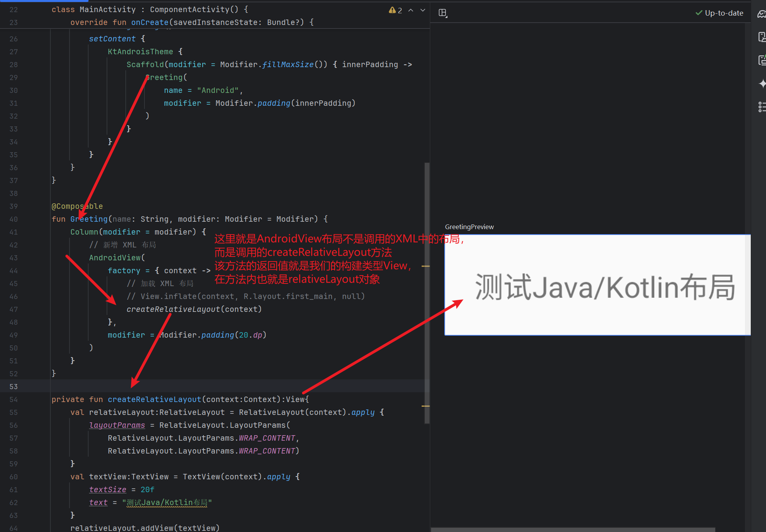Click the "测试Java/Kotlin布局" string literal in code
The height and width of the screenshot is (532, 766).
pos(167,502)
